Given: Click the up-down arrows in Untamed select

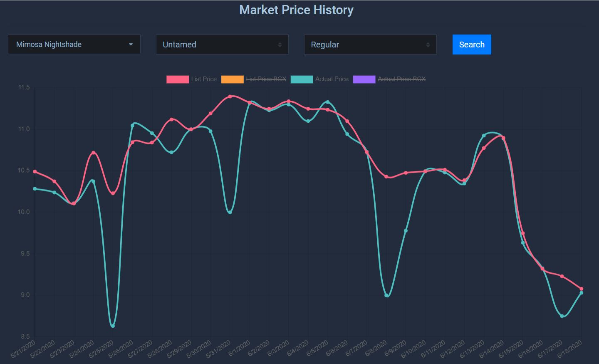Looking at the screenshot, I should 280,45.
